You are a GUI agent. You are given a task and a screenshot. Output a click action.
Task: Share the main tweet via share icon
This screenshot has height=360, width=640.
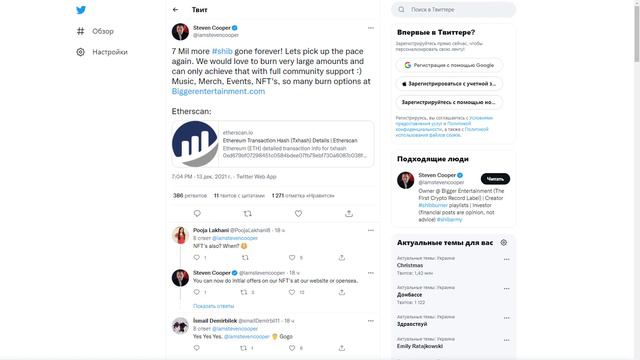(349, 213)
